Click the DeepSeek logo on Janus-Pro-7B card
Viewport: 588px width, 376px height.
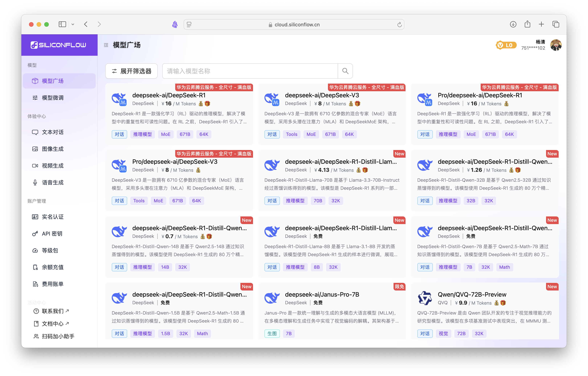272,298
